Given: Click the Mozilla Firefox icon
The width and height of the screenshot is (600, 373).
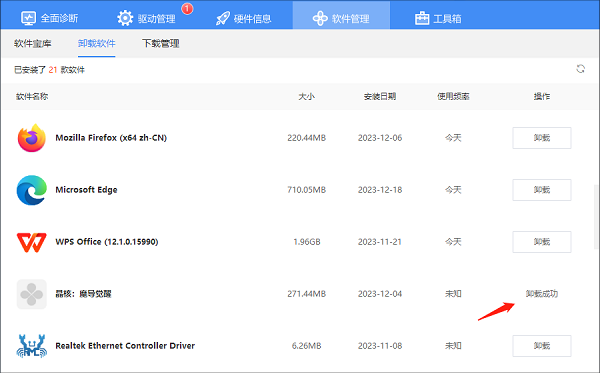Looking at the screenshot, I should click(32, 138).
